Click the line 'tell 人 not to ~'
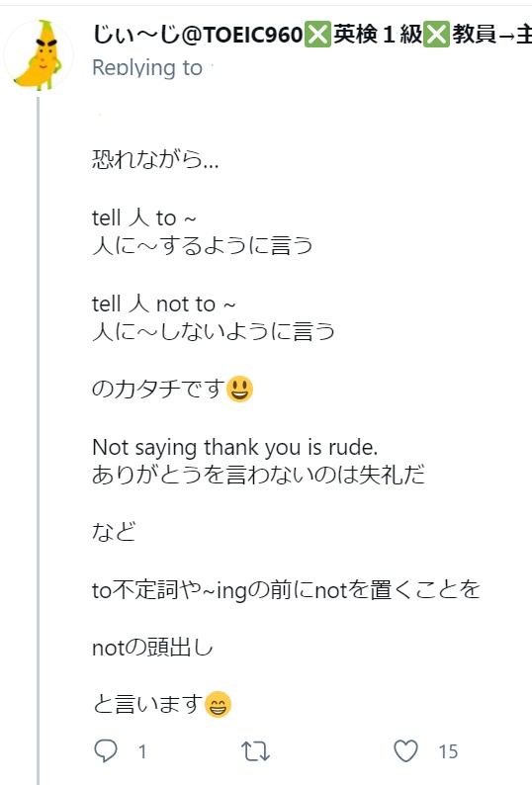This screenshot has height=785, width=532. click(163, 304)
